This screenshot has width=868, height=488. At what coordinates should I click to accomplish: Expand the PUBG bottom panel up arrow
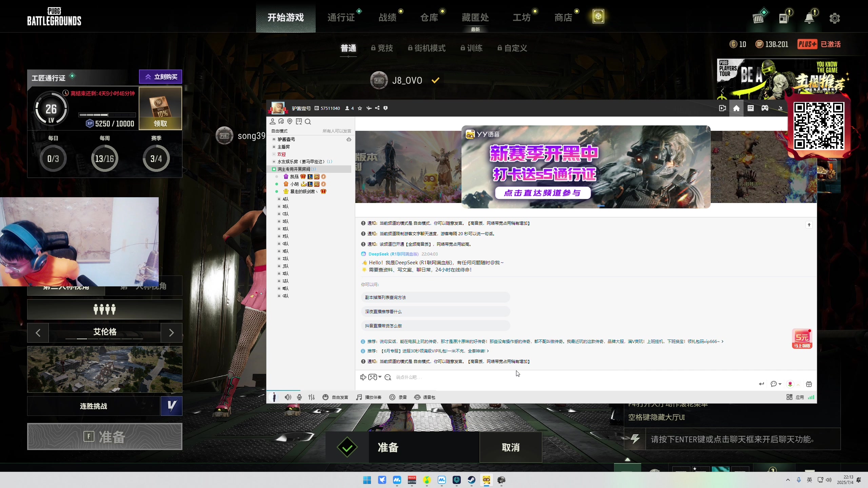point(628,460)
